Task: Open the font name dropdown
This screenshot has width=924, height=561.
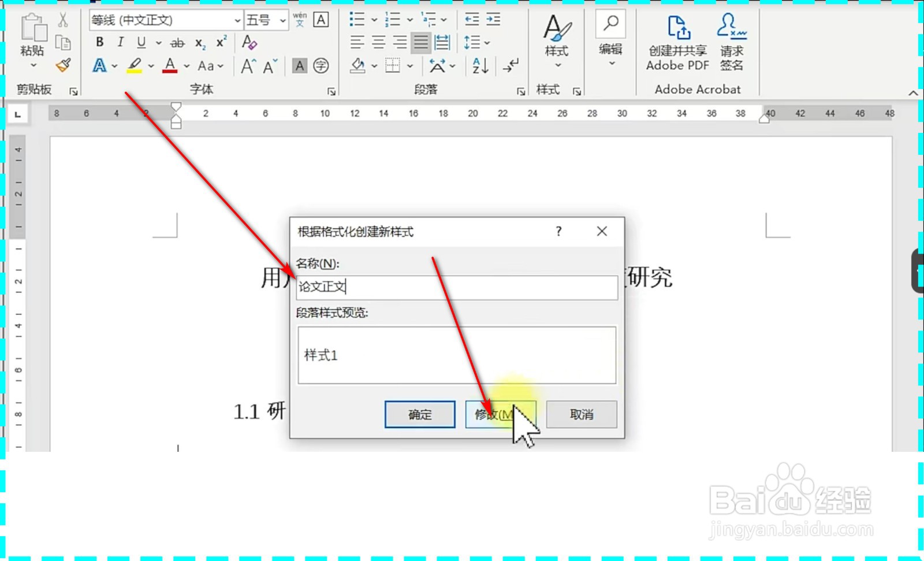Action: click(x=237, y=20)
